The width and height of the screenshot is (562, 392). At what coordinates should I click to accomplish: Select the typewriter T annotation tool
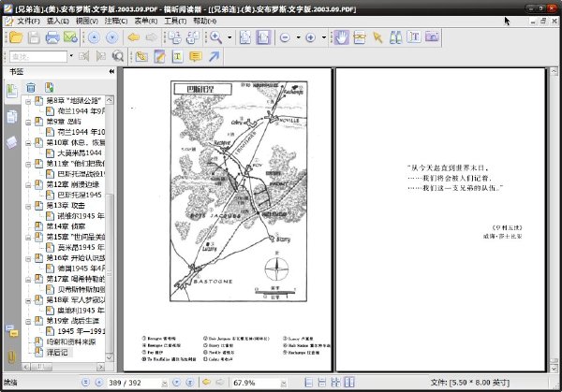pyautogui.click(x=177, y=56)
